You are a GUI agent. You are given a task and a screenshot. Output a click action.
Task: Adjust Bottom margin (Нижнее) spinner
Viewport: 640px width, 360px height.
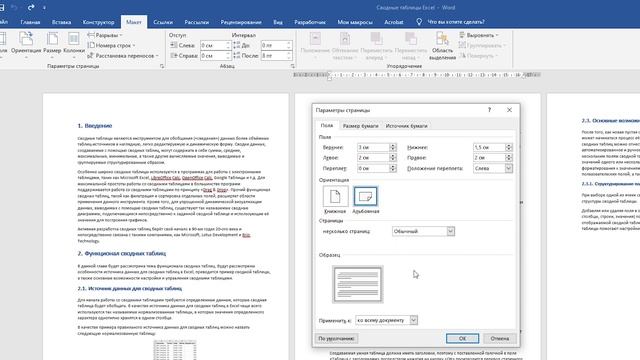pos(509,147)
